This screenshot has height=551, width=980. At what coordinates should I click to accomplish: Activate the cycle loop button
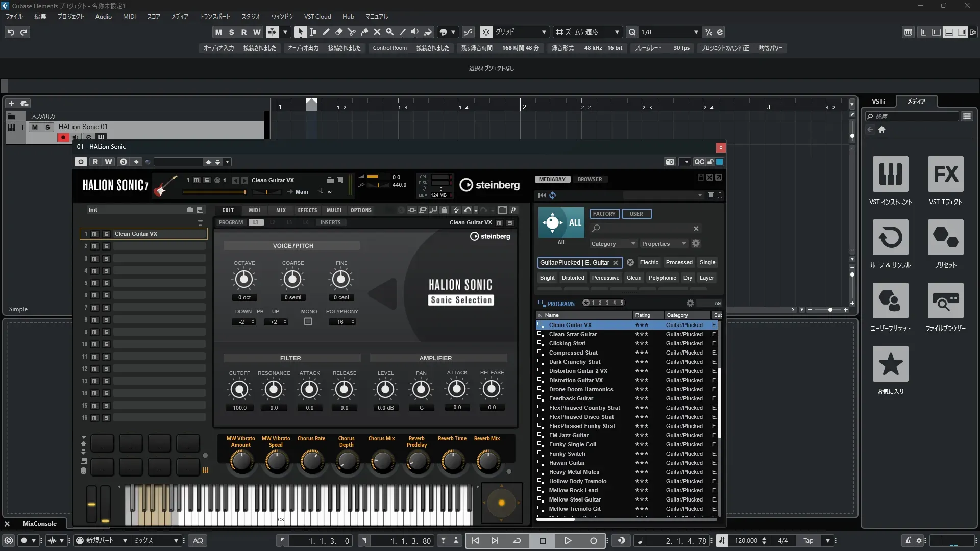(517, 541)
